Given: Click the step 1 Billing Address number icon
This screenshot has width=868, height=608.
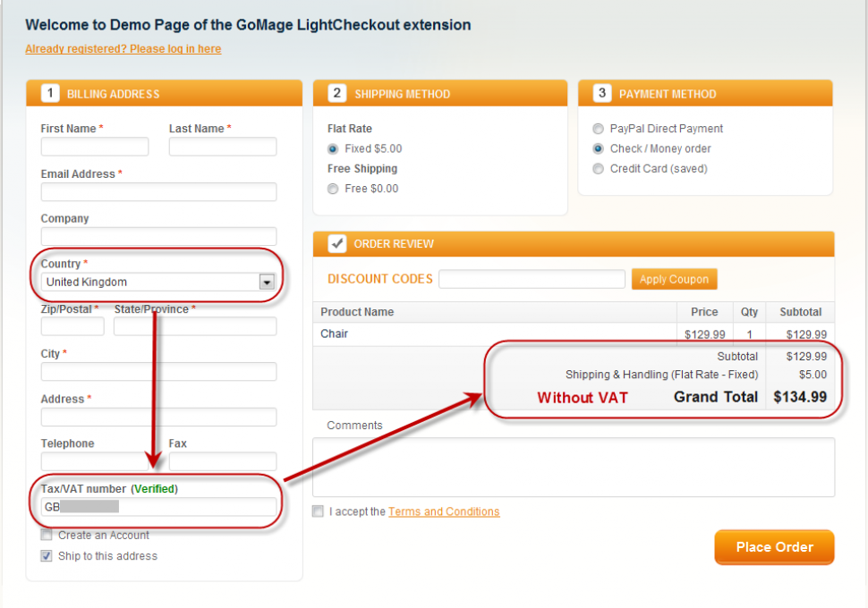Looking at the screenshot, I should (x=50, y=94).
